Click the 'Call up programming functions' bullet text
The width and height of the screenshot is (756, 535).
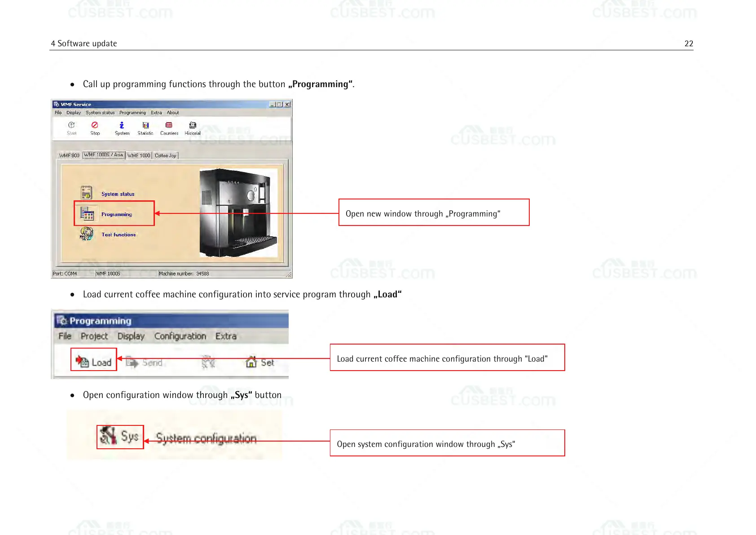219,84
